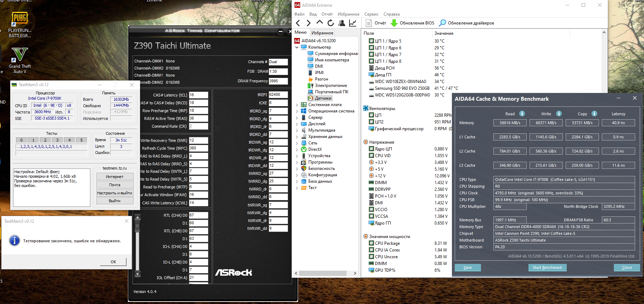
Task: Click the Выйти button in TestMem5
Action: coord(115,201)
